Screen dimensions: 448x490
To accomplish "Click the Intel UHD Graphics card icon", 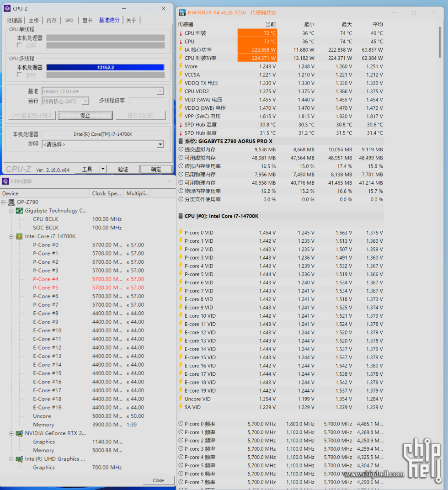I will click(19, 459).
